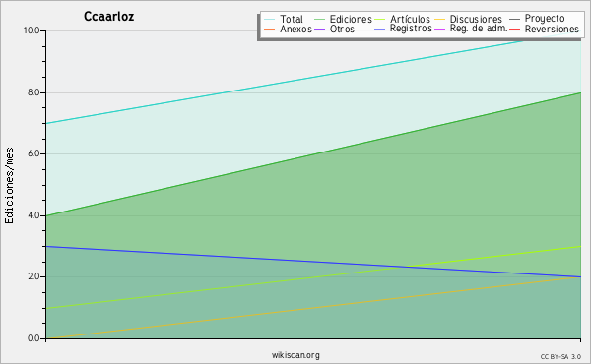Viewport: 591px width, 364px height.
Task: Click the 10.0 y-axis value
Action: [32, 30]
